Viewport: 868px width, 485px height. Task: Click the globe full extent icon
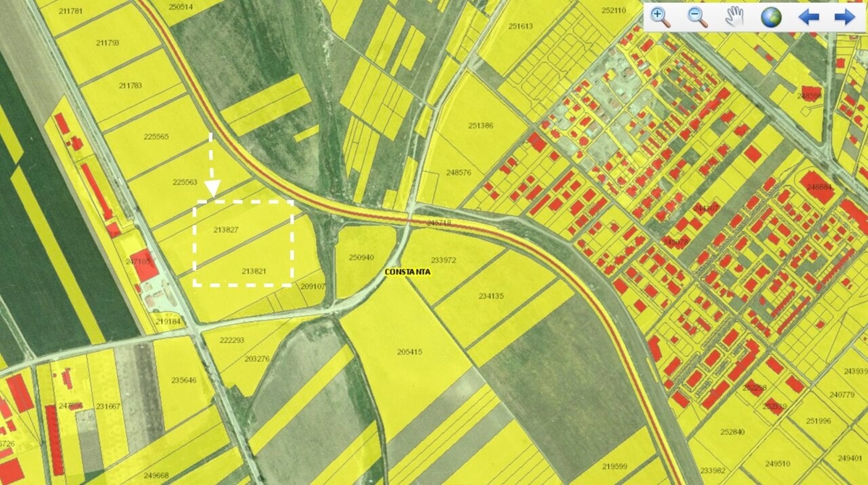point(771,17)
